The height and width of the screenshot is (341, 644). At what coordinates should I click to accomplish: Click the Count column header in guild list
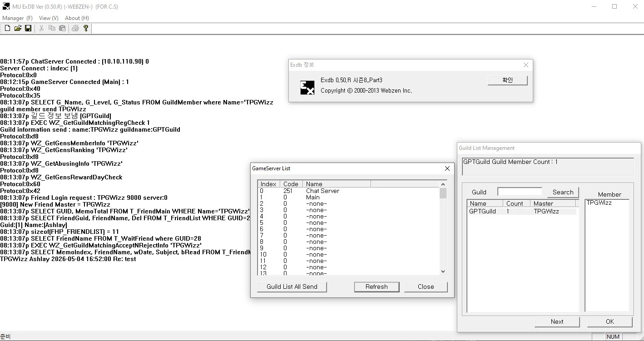(516, 203)
